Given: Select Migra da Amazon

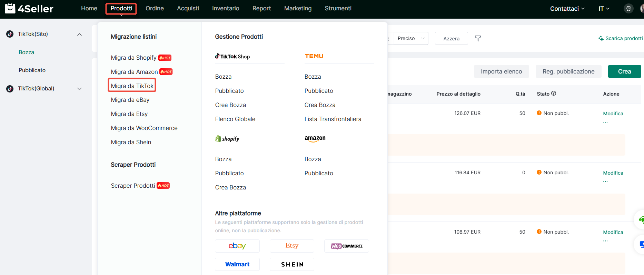Looking at the screenshot, I should [x=134, y=72].
